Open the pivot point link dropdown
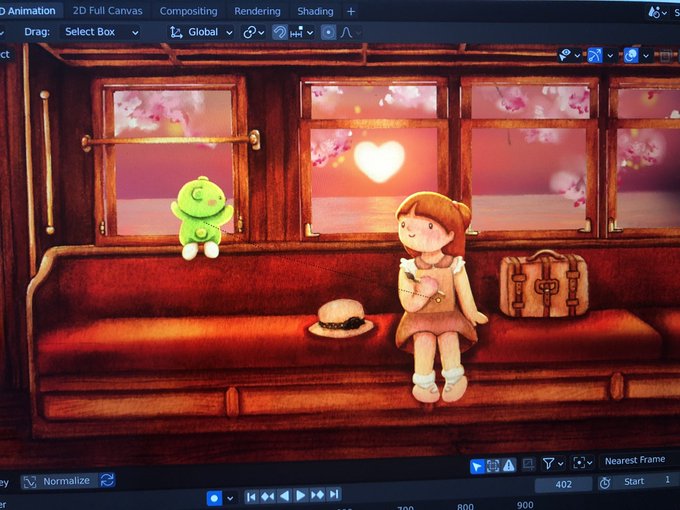The width and height of the screenshot is (680, 510). (x=254, y=33)
